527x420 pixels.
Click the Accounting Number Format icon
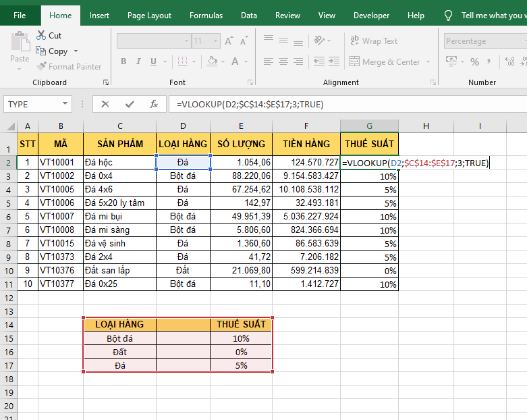pyautogui.click(x=451, y=61)
